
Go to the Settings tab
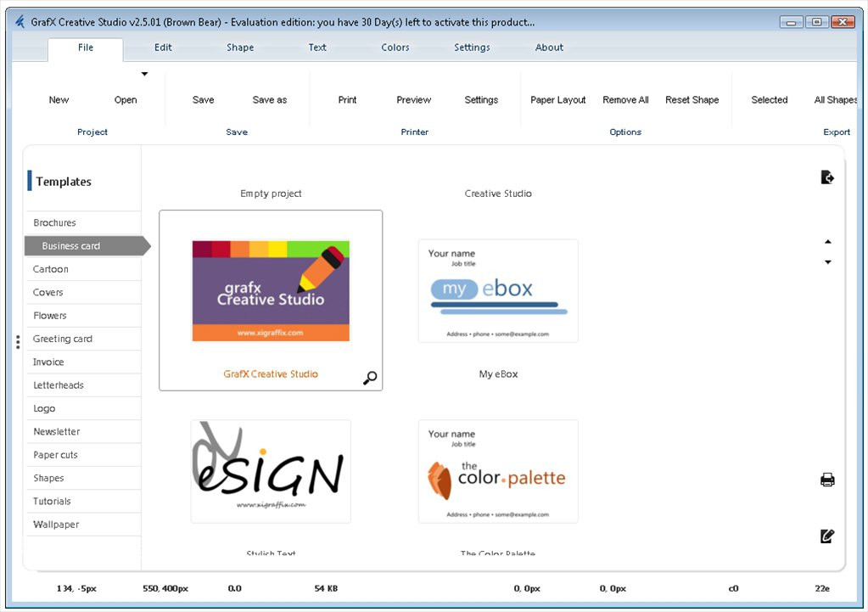473,48
